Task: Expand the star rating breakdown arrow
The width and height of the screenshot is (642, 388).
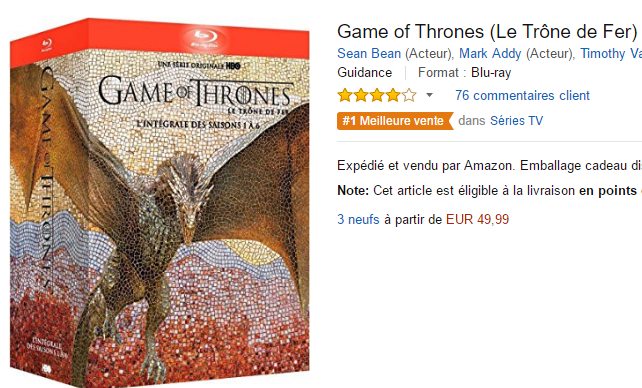Action: point(429,95)
